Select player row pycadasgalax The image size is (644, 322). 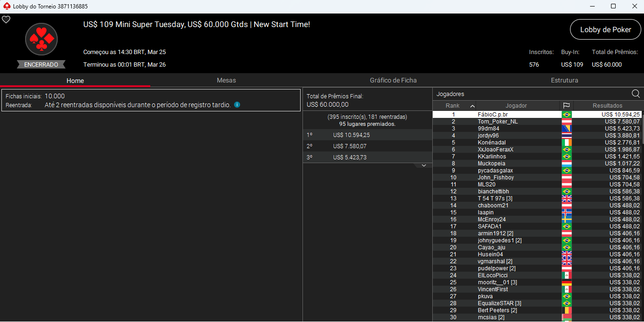click(x=537, y=171)
